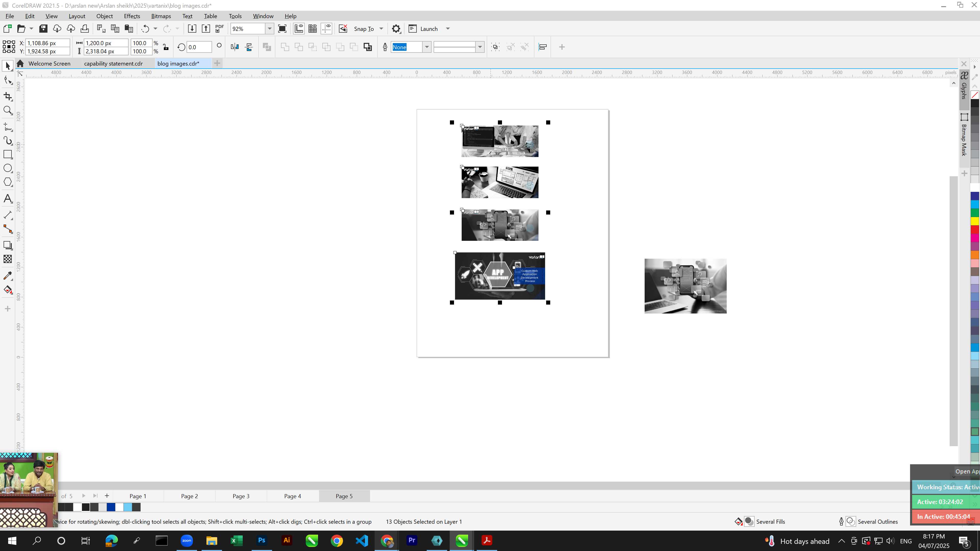Viewport: 980px width, 551px height.
Task: Toggle snapping off button
Action: (343, 29)
